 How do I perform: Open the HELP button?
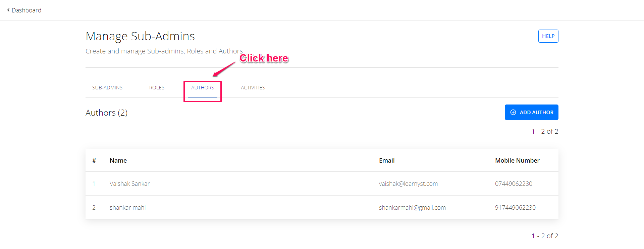[x=548, y=36]
